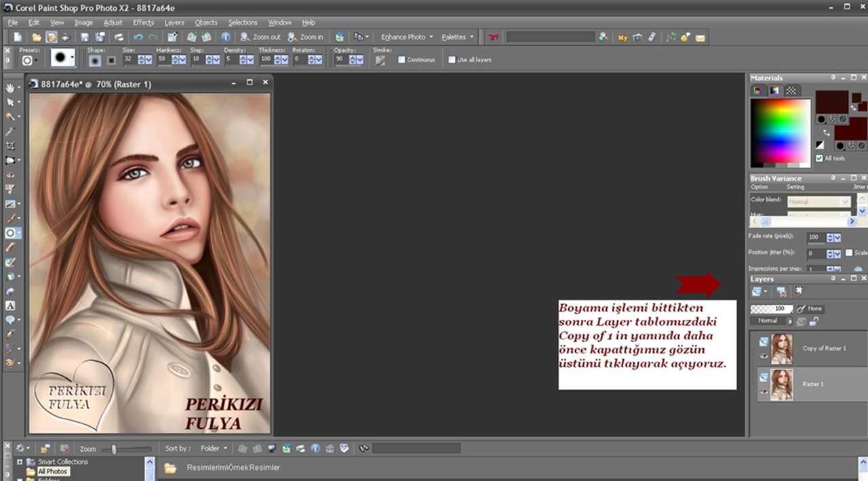The height and width of the screenshot is (481, 868).
Task: Select the Pan hand tool
Action: (10, 87)
